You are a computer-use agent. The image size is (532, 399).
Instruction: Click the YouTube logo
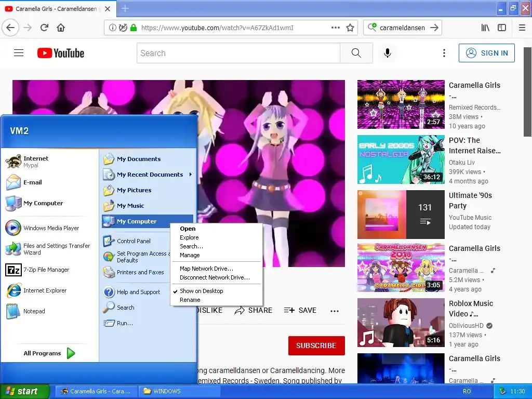click(61, 53)
